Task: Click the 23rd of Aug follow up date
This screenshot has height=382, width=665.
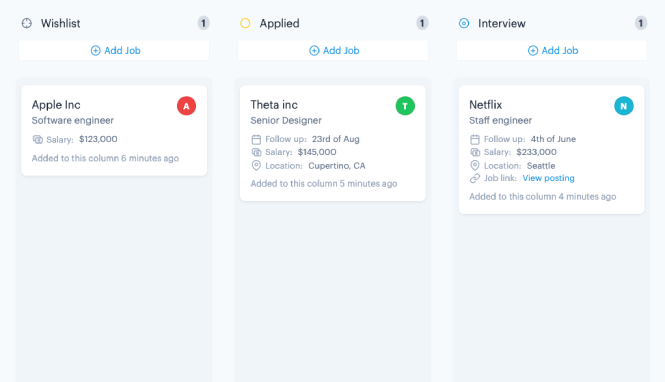Action: 335,139
